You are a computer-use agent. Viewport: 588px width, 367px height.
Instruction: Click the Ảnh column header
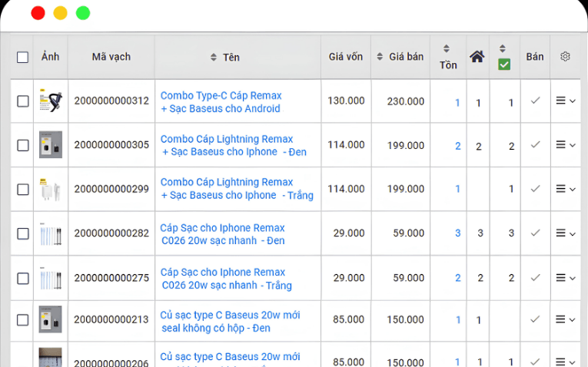pyautogui.click(x=50, y=56)
